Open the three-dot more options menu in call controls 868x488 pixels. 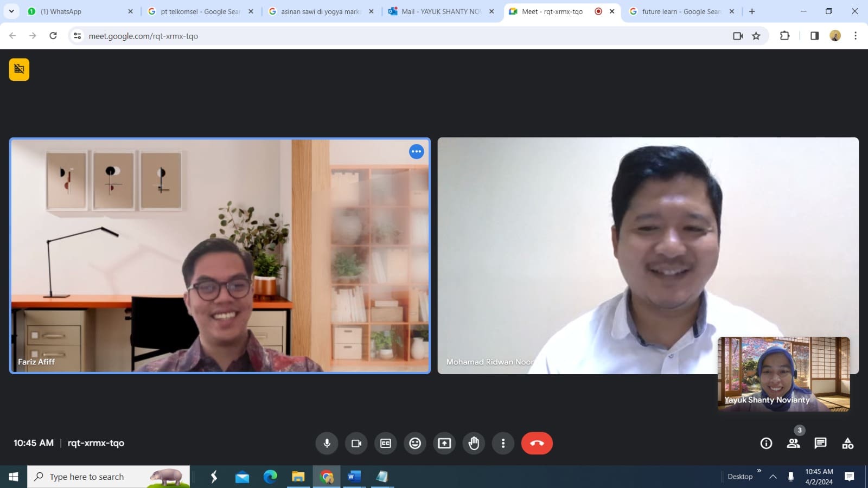coord(503,443)
